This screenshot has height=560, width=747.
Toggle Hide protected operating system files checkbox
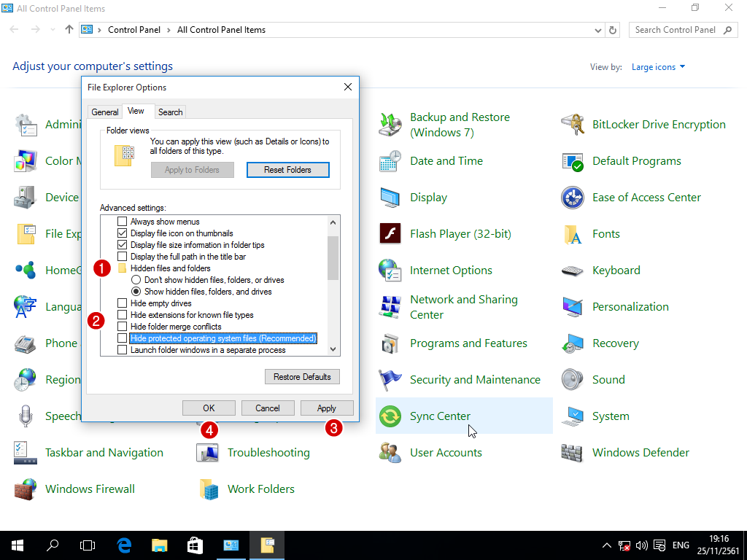(x=123, y=338)
